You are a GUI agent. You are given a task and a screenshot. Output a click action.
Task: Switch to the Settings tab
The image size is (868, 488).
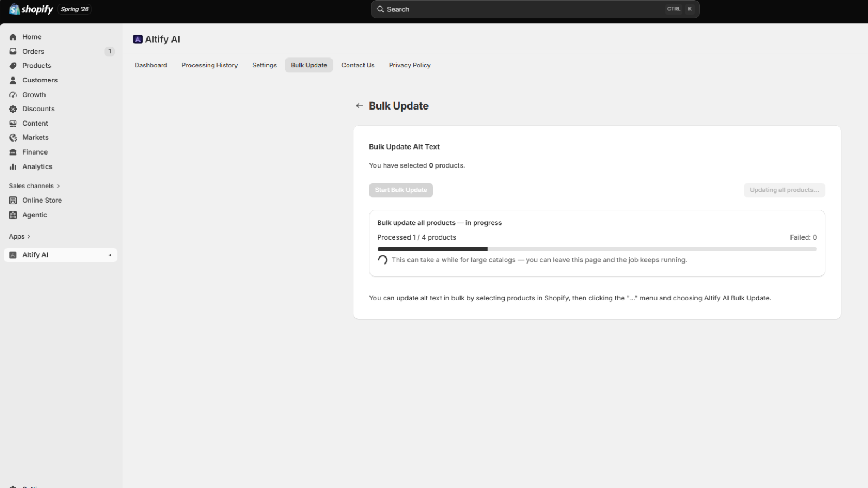pos(264,65)
